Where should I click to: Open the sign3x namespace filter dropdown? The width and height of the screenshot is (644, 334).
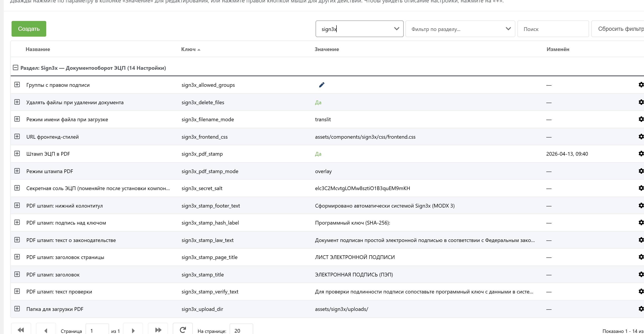[x=396, y=29]
